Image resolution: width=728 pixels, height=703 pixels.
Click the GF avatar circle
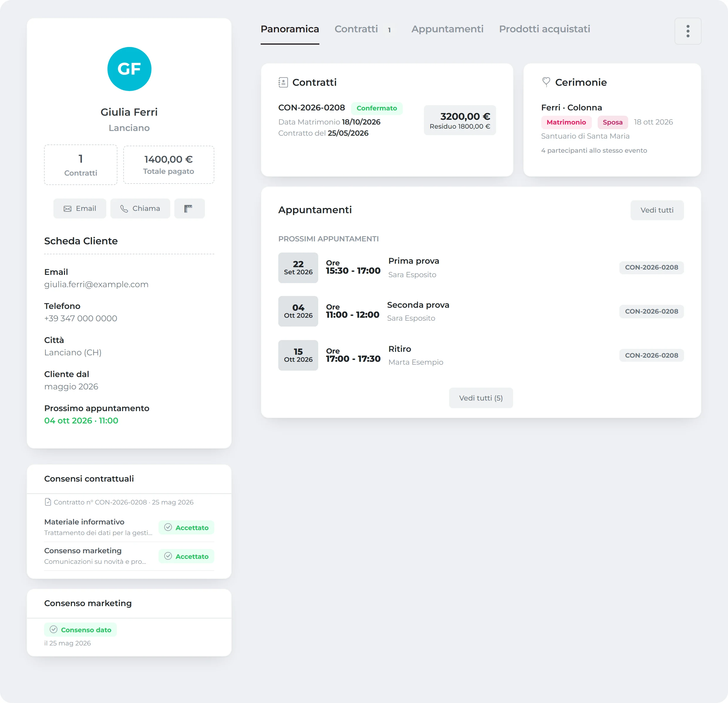click(x=129, y=69)
